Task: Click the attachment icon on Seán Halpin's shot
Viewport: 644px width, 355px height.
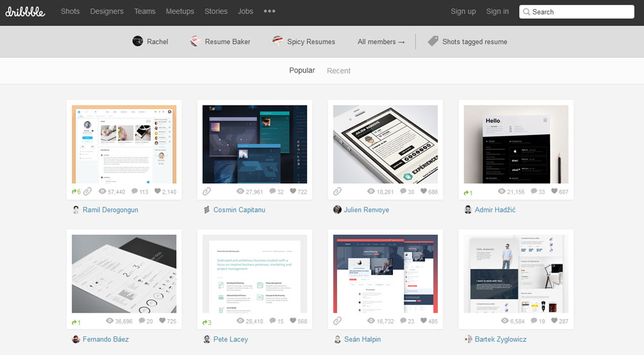Action: click(x=337, y=321)
